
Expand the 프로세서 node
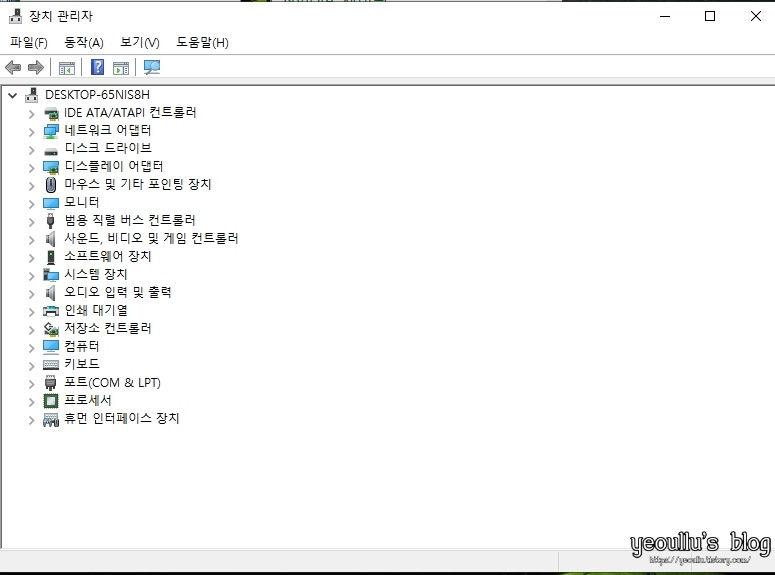(32, 402)
